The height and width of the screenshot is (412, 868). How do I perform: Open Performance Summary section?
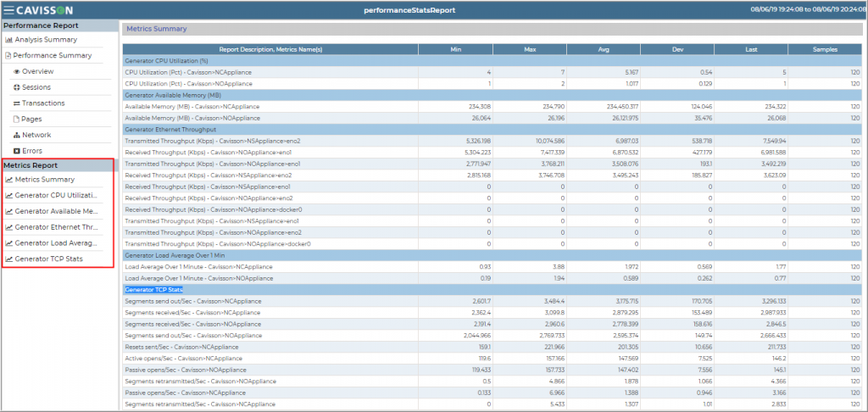point(53,56)
